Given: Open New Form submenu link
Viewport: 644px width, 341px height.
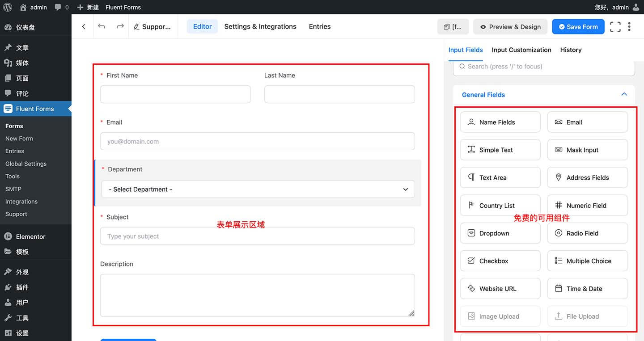Looking at the screenshot, I should click(x=19, y=139).
